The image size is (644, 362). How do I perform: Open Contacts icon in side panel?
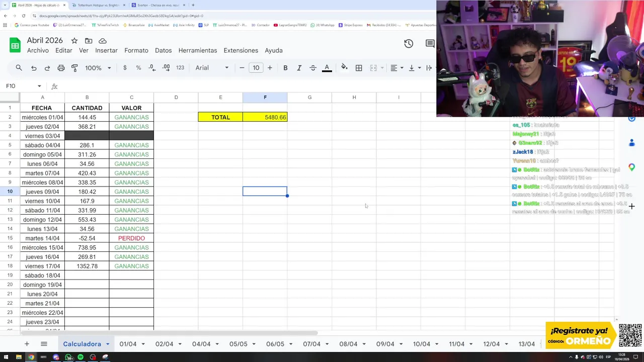(632, 143)
